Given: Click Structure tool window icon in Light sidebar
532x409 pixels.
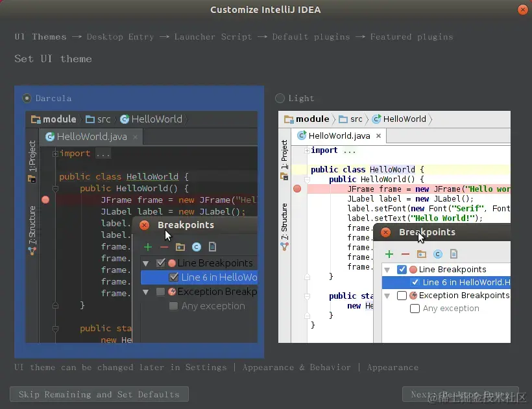Looking at the screenshot, I should [x=284, y=246].
